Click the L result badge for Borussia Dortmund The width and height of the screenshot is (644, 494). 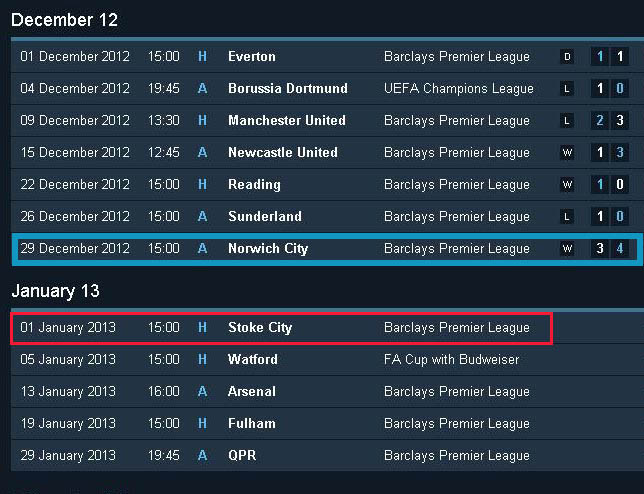pos(567,89)
